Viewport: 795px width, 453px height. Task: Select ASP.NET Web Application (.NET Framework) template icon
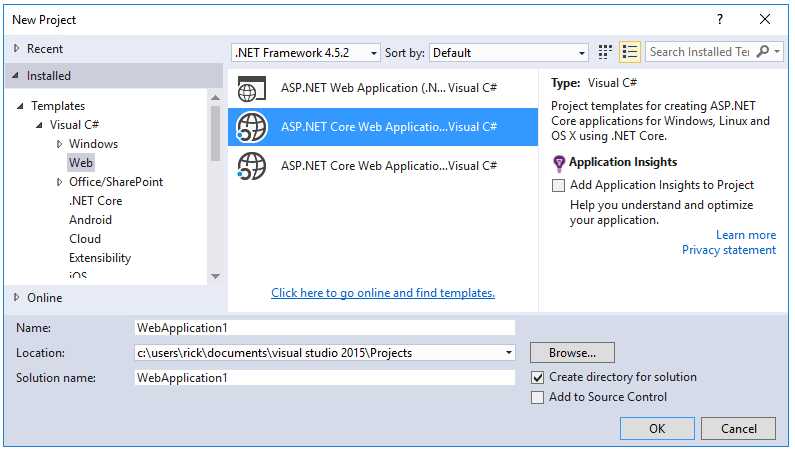tap(251, 88)
